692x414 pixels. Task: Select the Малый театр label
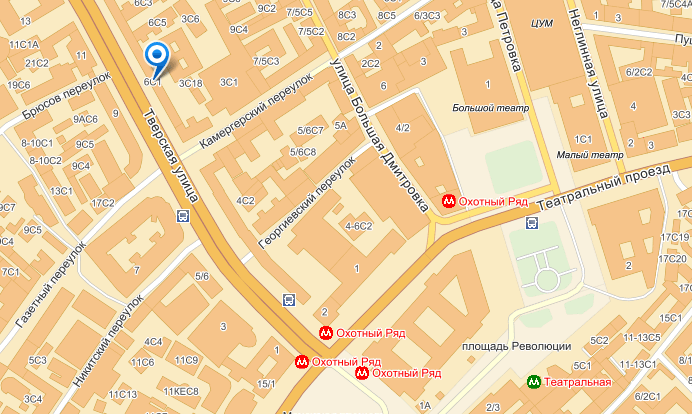590,154
